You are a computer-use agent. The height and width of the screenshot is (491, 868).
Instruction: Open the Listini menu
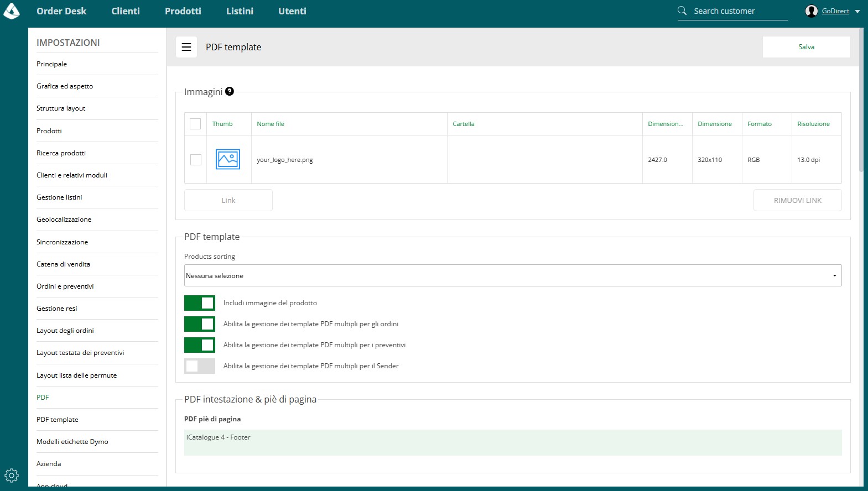click(240, 11)
